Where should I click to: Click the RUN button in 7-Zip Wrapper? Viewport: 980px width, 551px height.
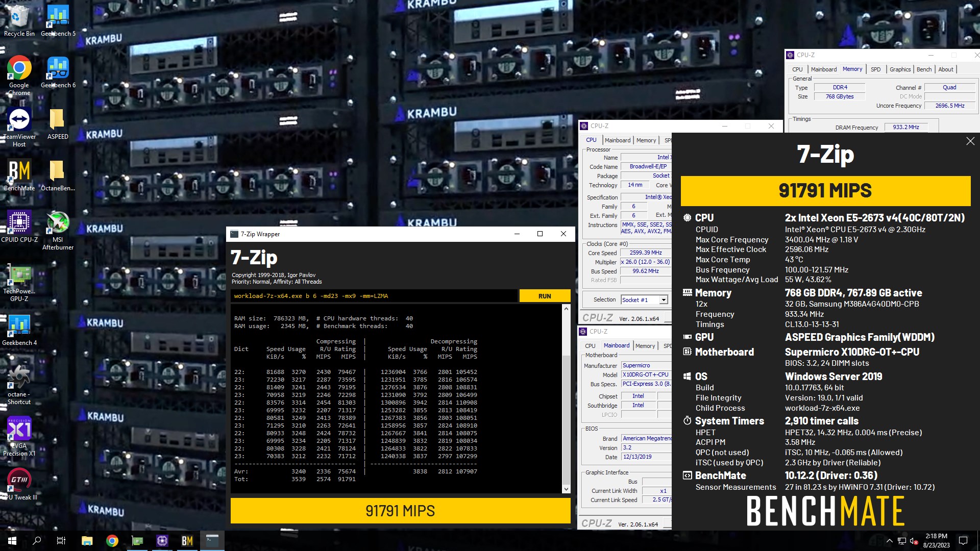tap(545, 296)
